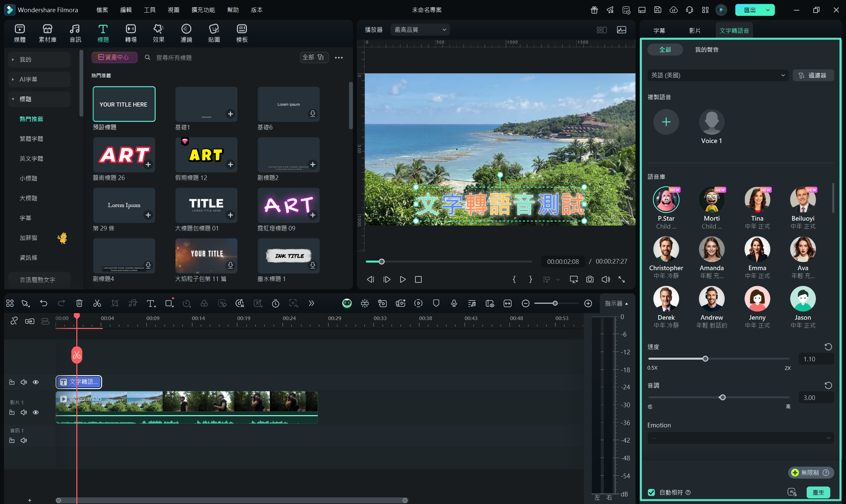Screen dimensions: 846x504
Task: Select the split scissors tool
Action: [x=97, y=303]
